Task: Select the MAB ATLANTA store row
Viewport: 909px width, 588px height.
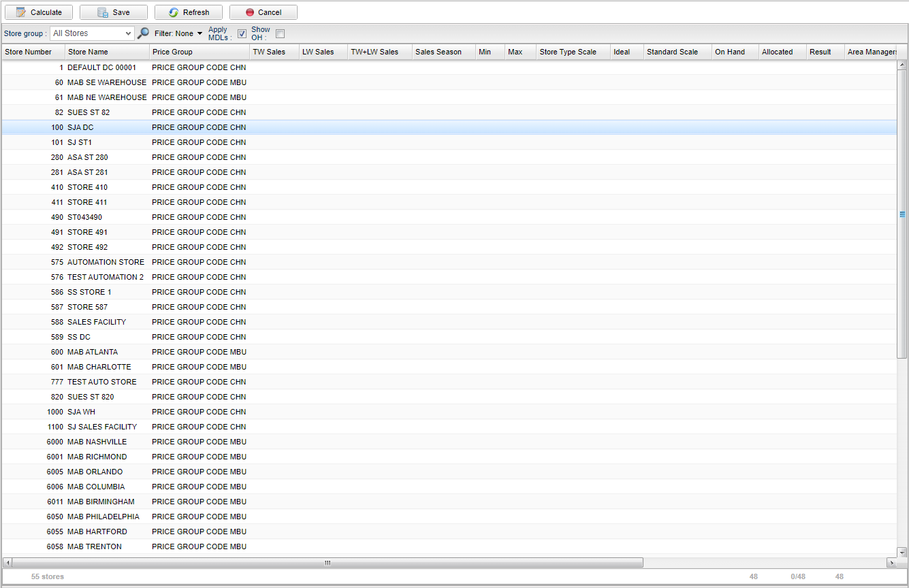Action: (93, 352)
